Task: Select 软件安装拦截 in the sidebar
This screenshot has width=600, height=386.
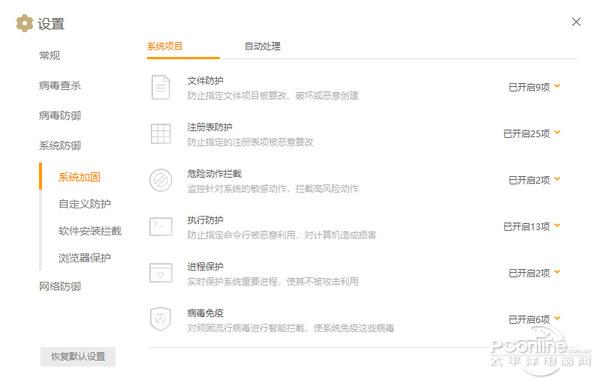Action: coord(90,231)
